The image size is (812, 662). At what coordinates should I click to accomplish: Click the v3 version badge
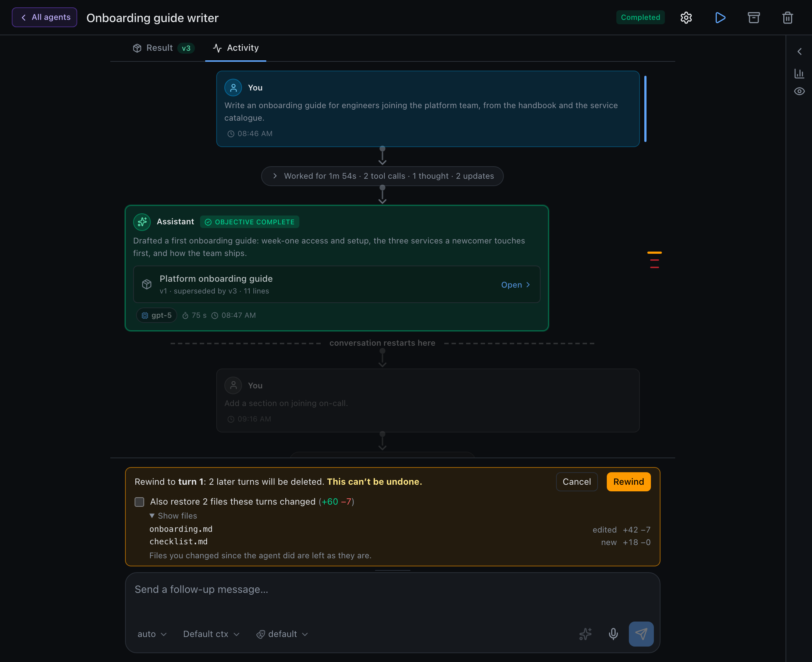(x=186, y=49)
